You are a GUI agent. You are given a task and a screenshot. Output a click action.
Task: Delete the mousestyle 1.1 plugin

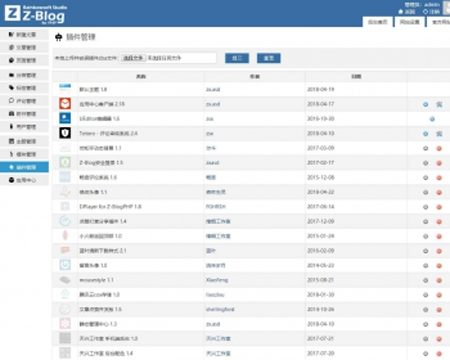[439, 280]
